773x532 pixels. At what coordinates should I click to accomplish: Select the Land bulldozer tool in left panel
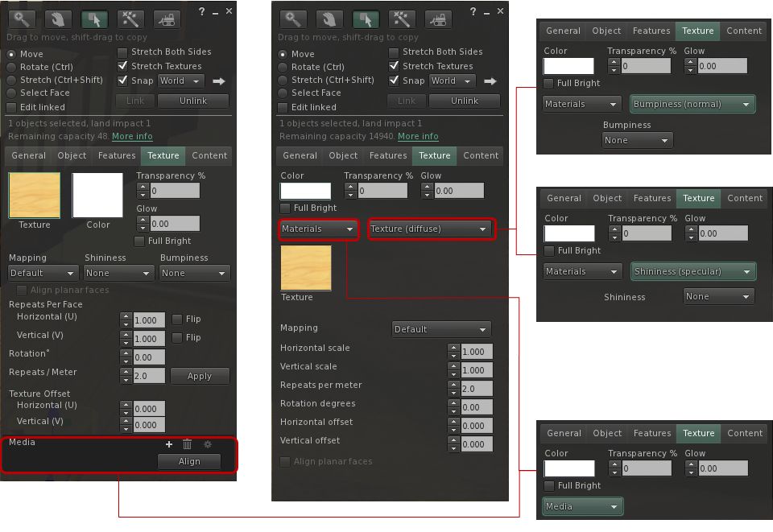click(167, 19)
